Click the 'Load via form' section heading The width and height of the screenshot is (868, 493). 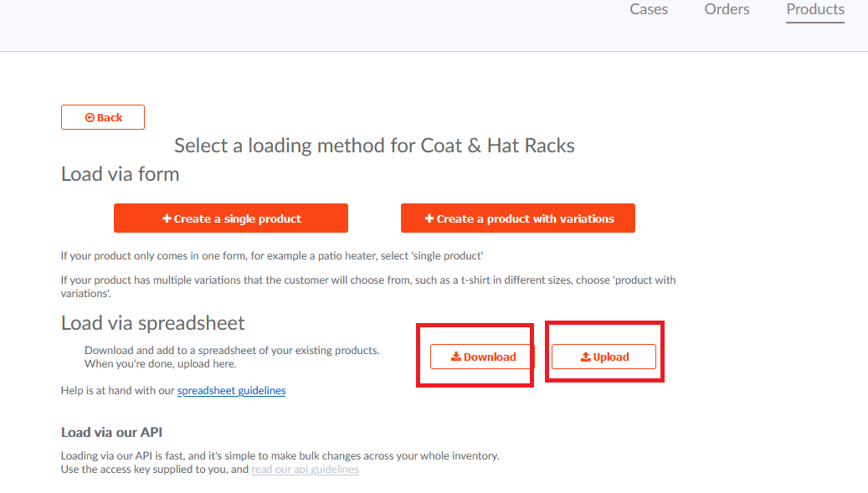(x=120, y=173)
